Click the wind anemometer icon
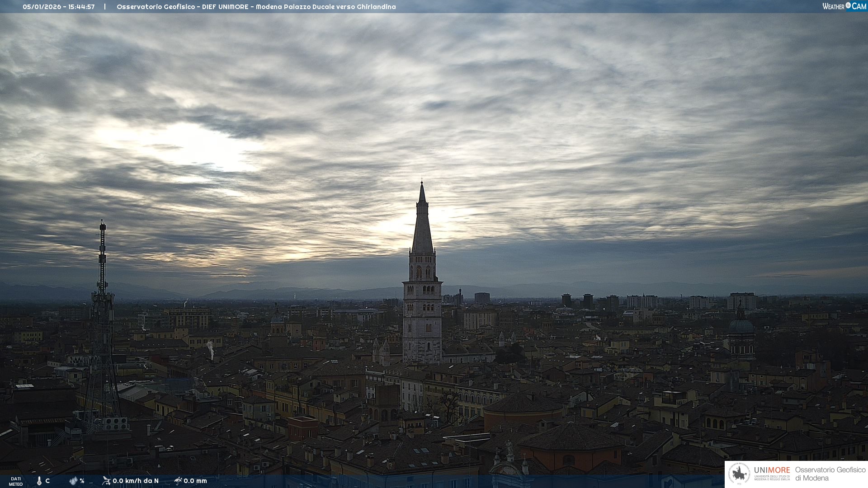 point(106,481)
